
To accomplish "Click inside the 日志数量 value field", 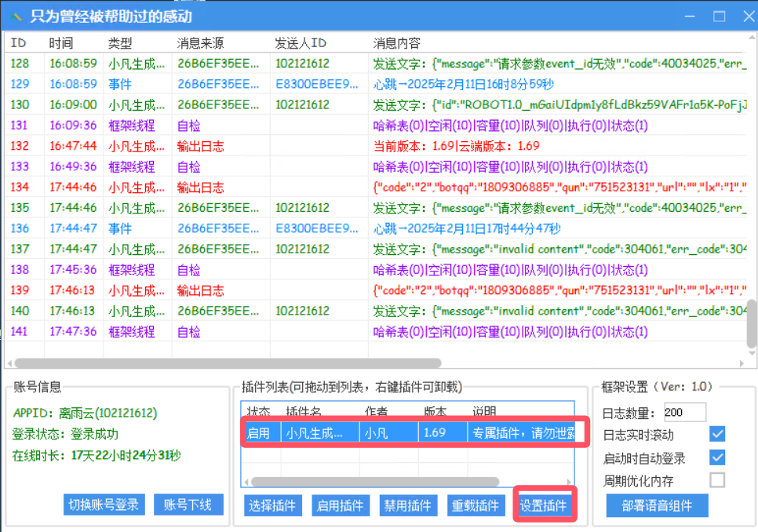I will tap(685, 411).
